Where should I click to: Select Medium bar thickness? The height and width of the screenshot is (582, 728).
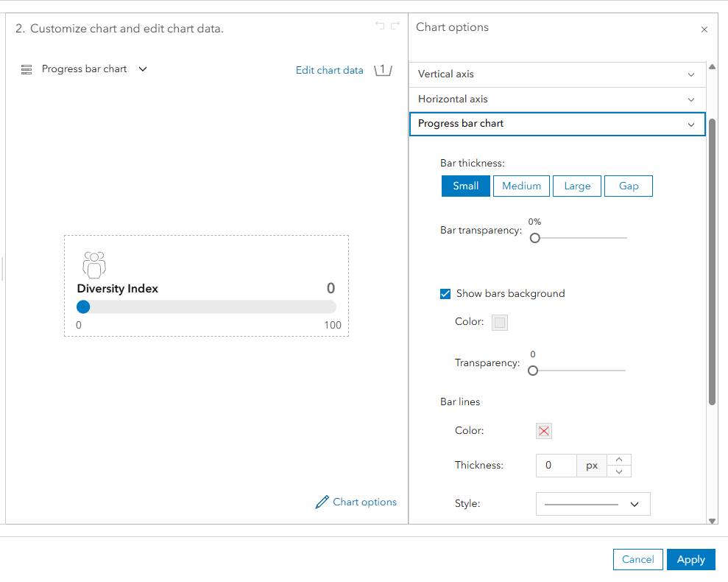click(521, 186)
